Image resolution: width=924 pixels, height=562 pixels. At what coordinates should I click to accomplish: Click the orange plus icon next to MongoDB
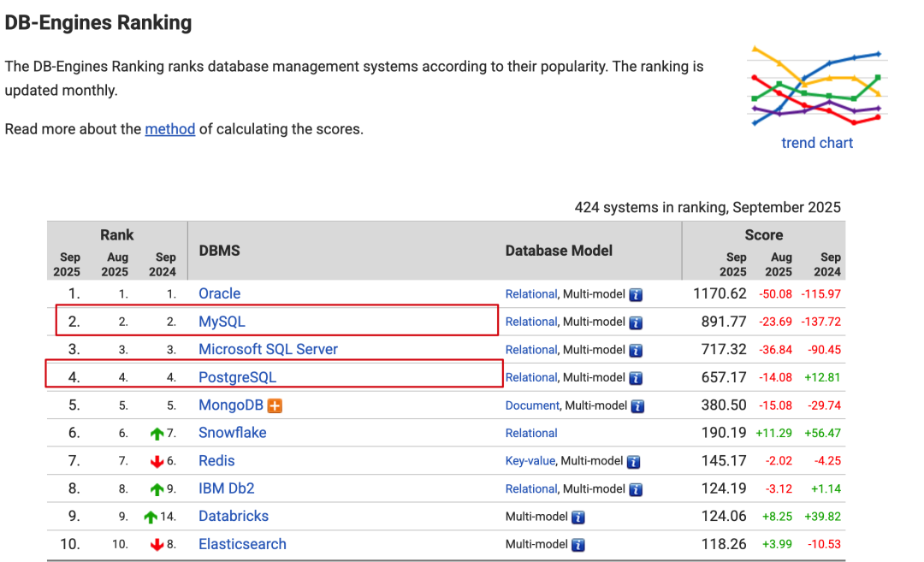275,405
